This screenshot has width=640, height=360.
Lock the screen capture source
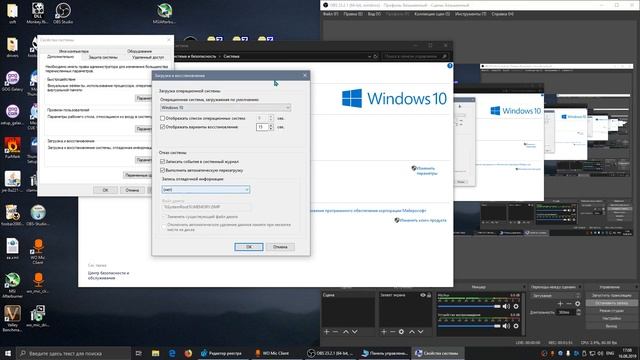tap(429, 295)
